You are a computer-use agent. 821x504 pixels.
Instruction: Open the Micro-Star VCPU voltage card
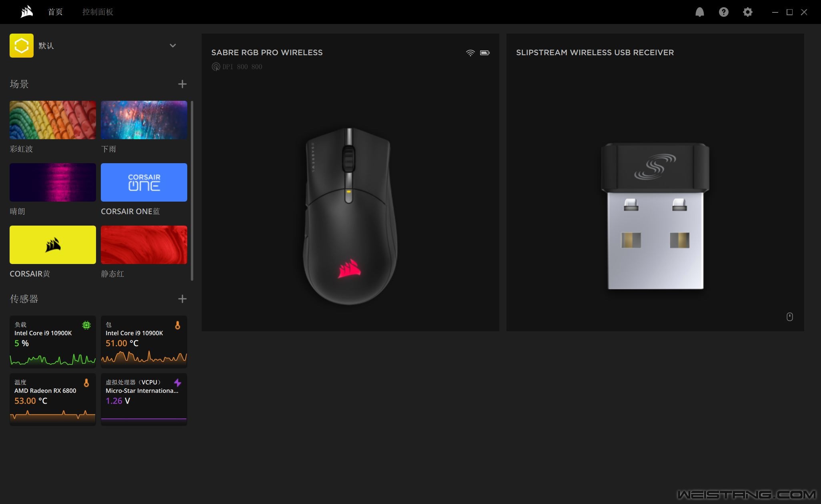[x=144, y=400]
